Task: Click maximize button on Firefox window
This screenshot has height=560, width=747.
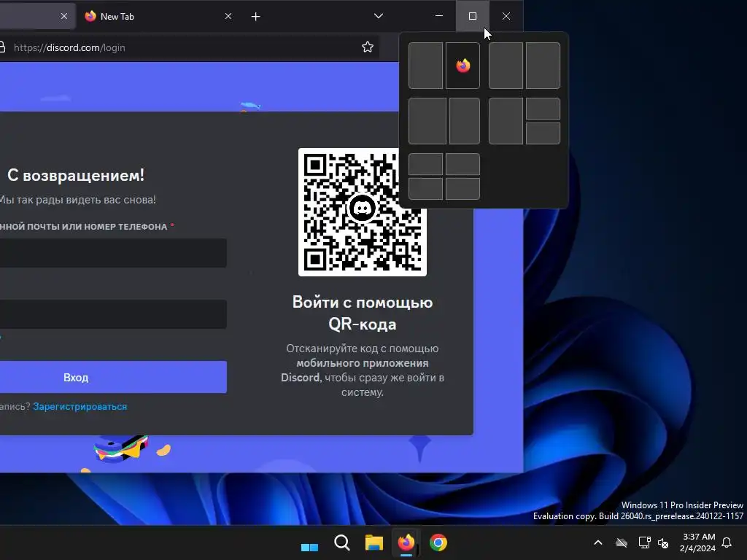Action: tap(473, 16)
